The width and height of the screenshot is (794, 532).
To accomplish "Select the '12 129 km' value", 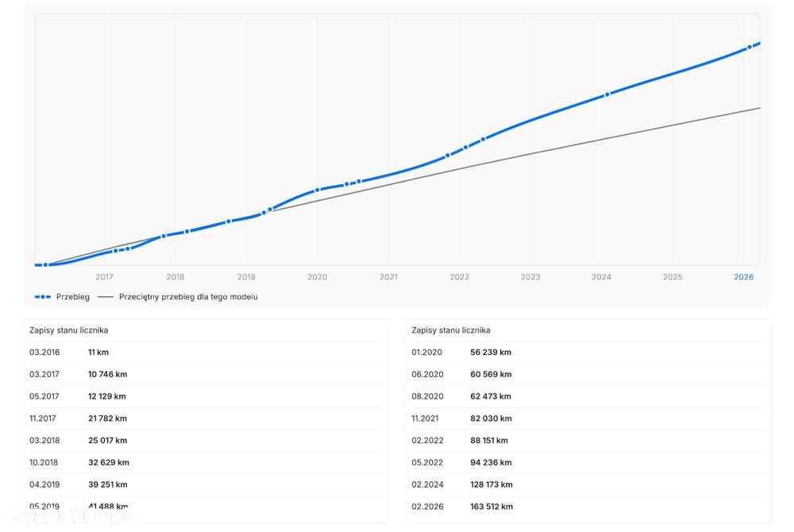I will (107, 396).
